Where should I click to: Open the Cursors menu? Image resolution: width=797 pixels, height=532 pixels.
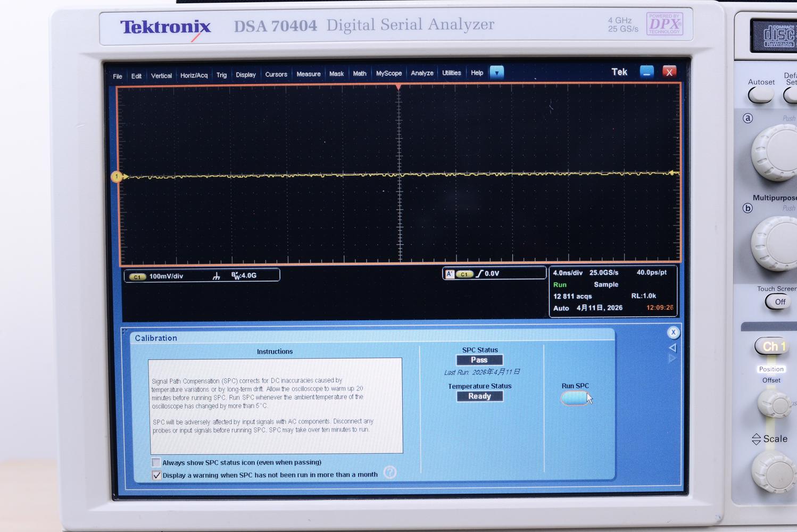click(276, 74)
